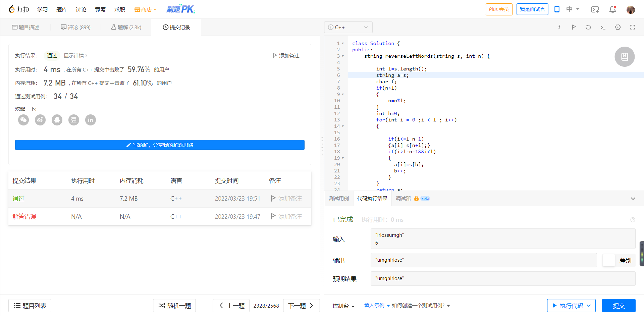Image resolution: width=644 pixels, height=316 pixels.
Task: Open editor settings gear icon
Action: 618,27
